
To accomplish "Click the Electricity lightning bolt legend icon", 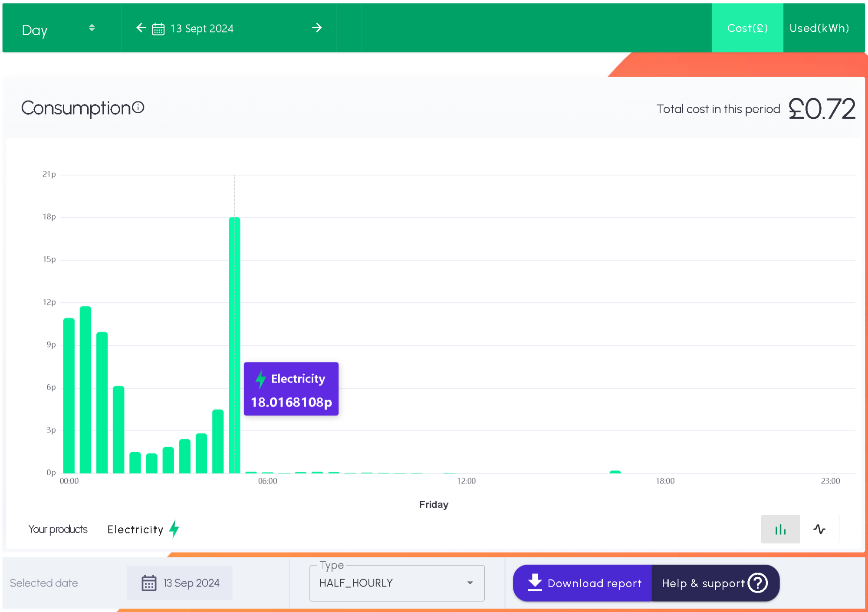I will tap(174, 529).
